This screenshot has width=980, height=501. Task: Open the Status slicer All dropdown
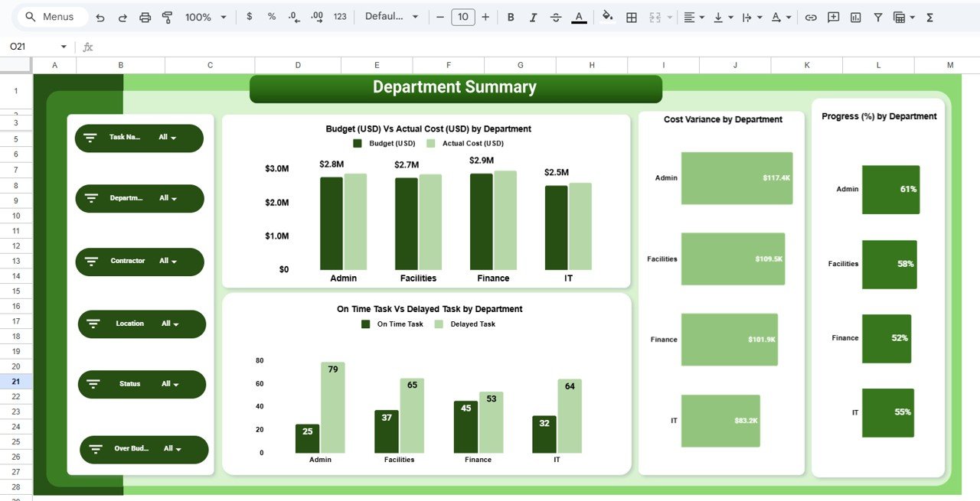click(170, 384)
